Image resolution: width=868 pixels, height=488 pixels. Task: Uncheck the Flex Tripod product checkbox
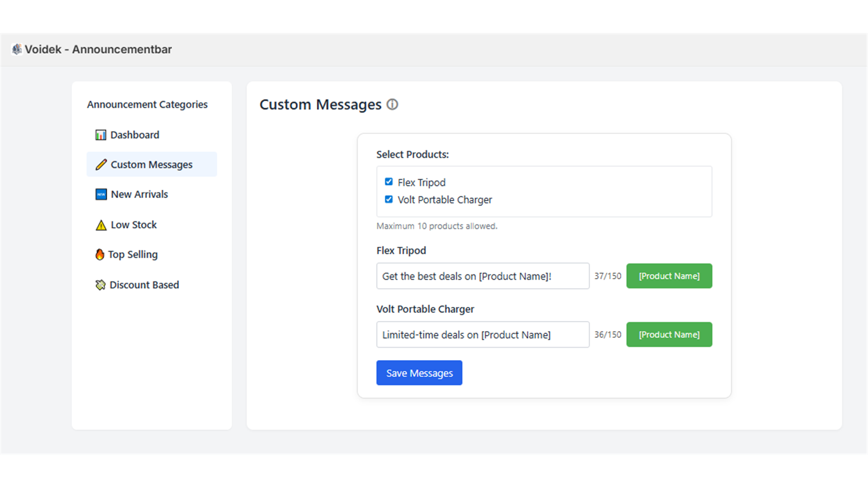click(388, 182)
